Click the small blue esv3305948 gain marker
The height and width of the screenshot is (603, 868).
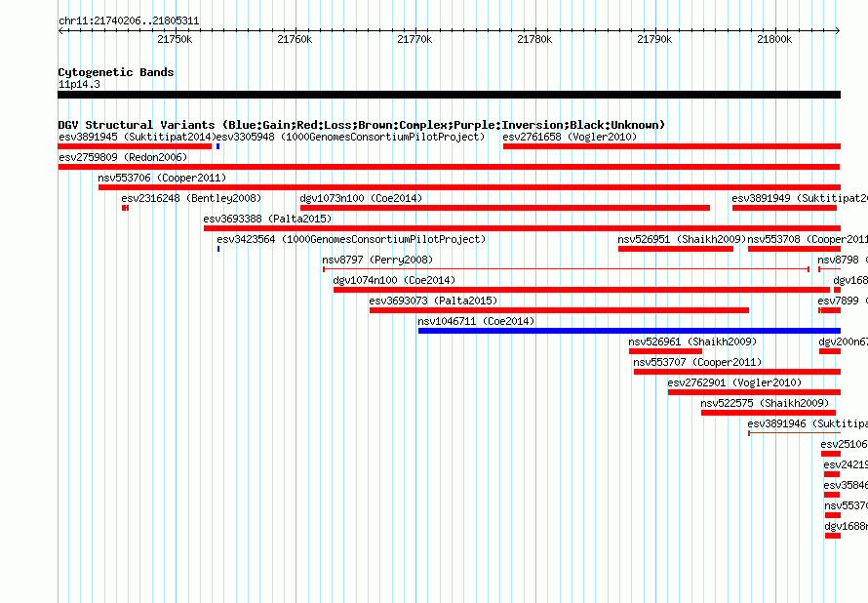click(218, 146)
